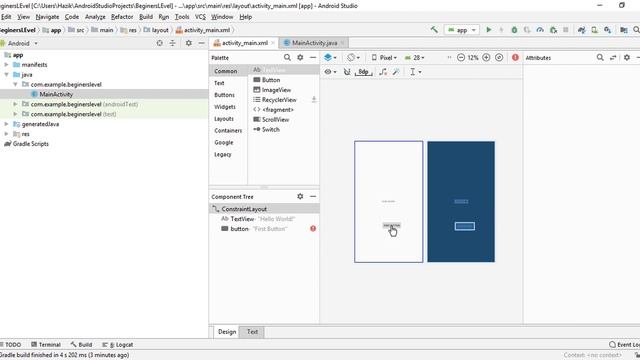Click the red error badge beside the button row

click(313, 229)
